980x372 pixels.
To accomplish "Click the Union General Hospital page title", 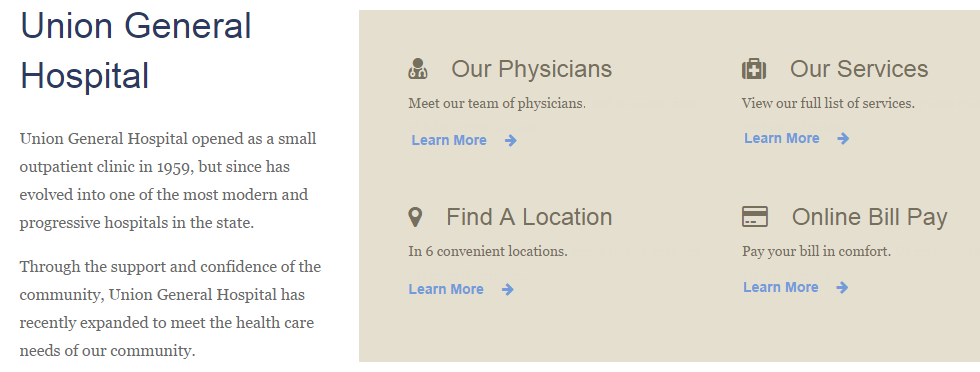I will pyautogui.click(x=136, y=51).
